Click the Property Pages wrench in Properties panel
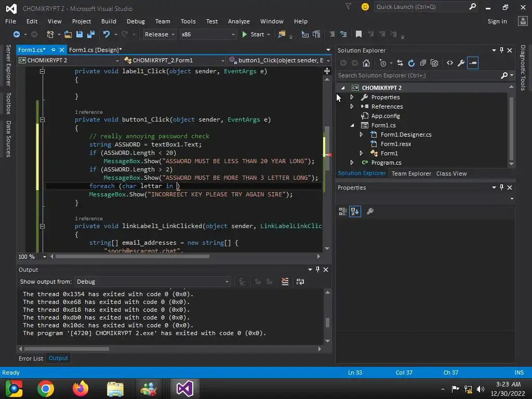The image size is (532, 399). coord(370,211)
